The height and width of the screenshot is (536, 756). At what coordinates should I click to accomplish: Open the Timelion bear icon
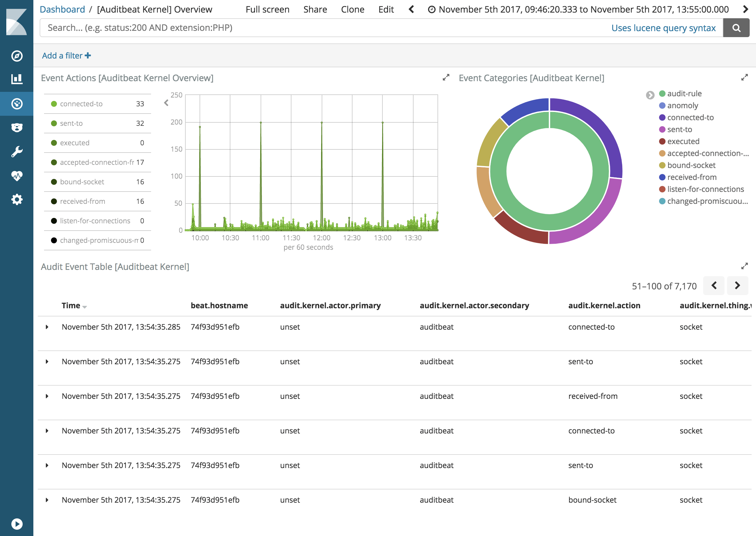click(x=16, y=127)
